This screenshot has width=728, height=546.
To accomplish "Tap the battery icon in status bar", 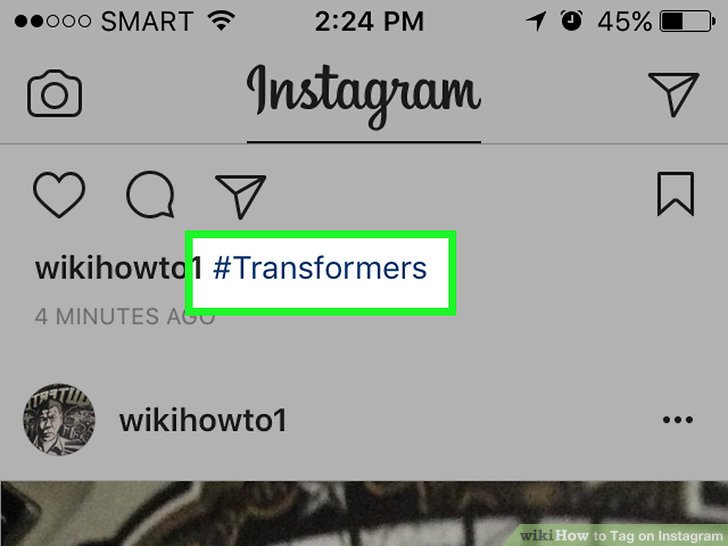I will (x=688, y=21).
